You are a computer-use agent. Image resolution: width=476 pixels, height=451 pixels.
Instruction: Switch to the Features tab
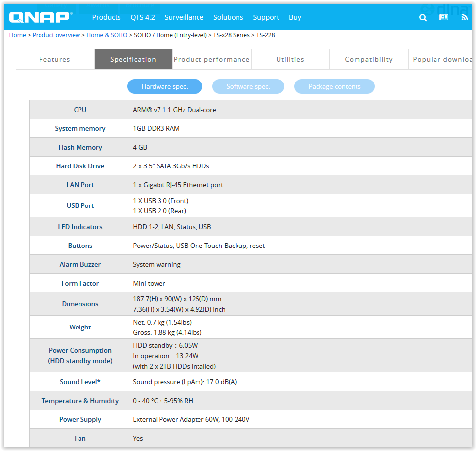[55, 59]
